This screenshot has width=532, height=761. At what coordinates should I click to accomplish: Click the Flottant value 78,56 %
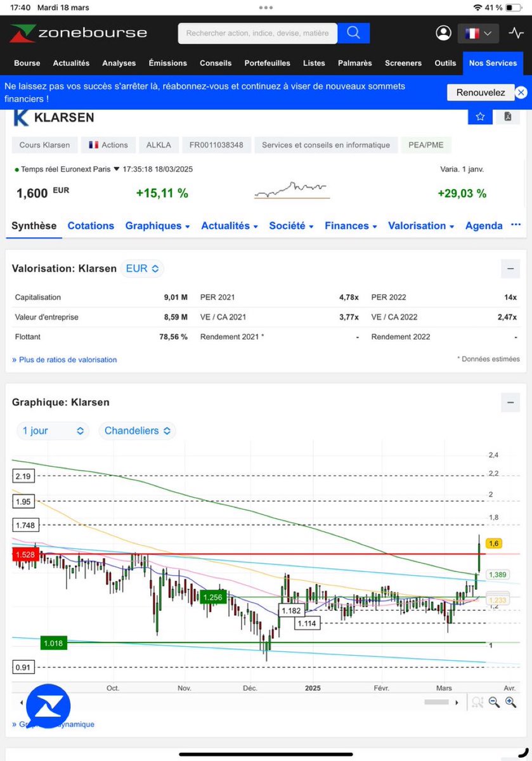click(x=173, y=337)
